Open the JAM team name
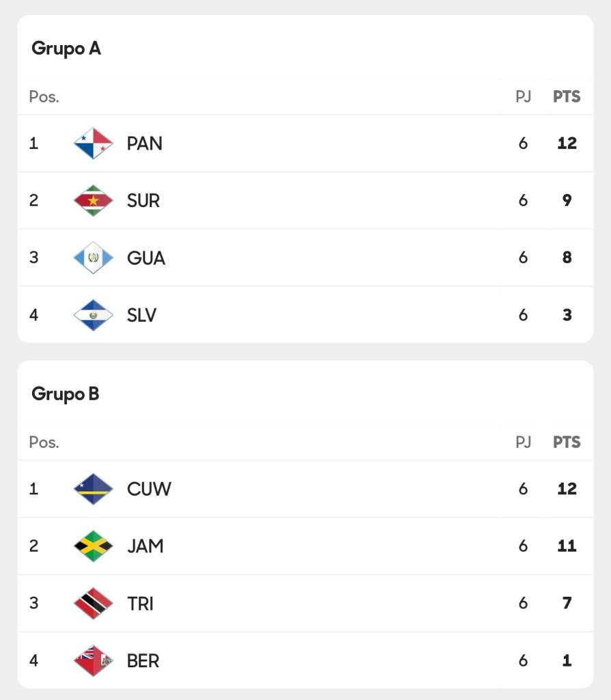This screenshot has height=700, width=611. click(x=146, y=546)
